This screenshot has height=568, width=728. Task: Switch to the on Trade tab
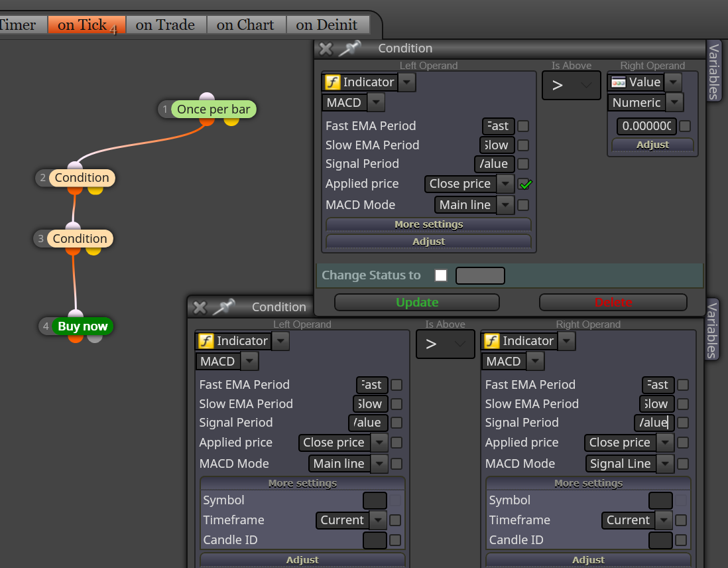(x=165, y=25)
